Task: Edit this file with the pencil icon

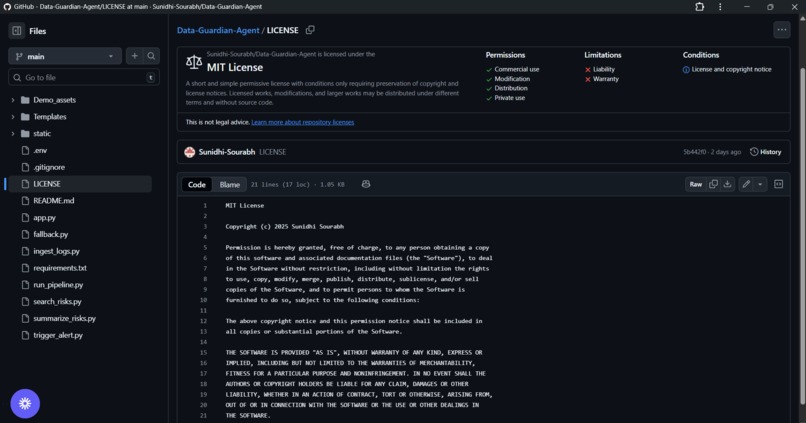Action: point(746,184)
